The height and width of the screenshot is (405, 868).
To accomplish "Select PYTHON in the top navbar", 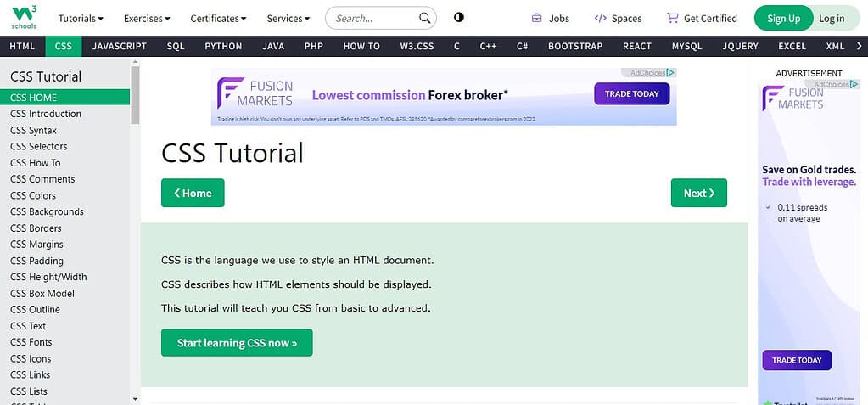I will [x=223, y=47].
